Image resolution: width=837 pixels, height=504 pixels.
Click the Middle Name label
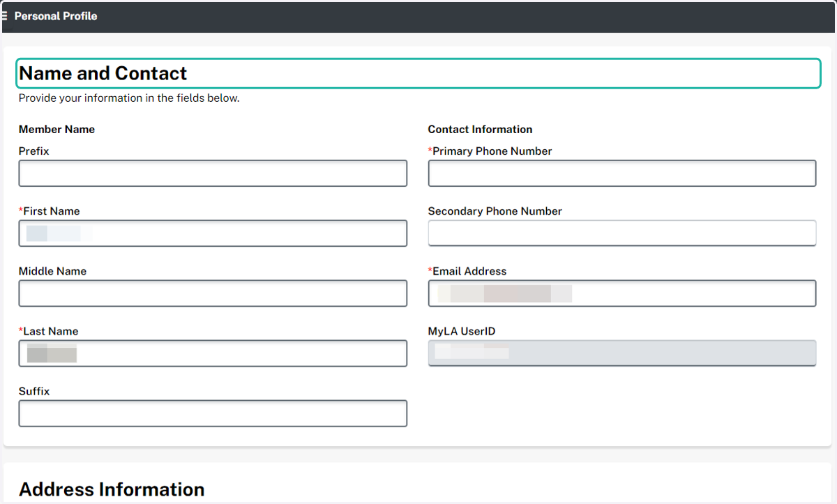pyautogui.click(x=53, y=271)
